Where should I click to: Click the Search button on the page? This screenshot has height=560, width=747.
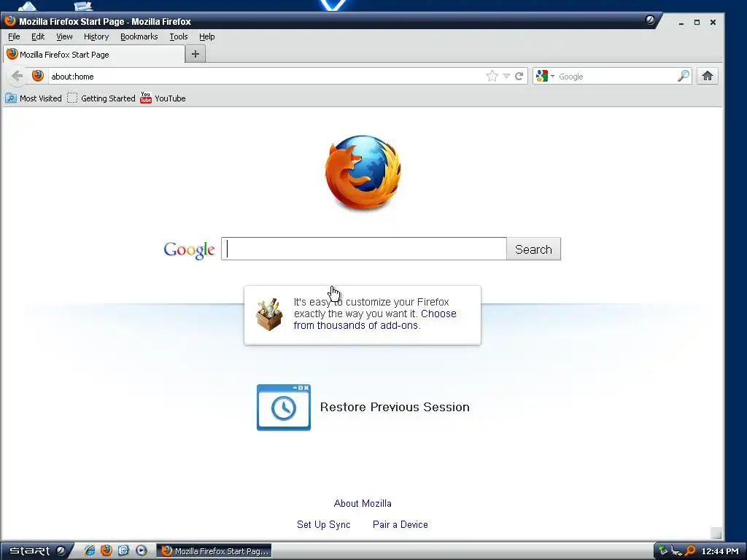[533, 249]
